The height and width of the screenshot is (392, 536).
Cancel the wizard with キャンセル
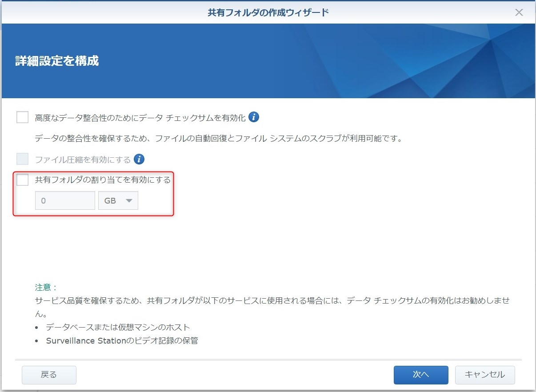[484, 375]
